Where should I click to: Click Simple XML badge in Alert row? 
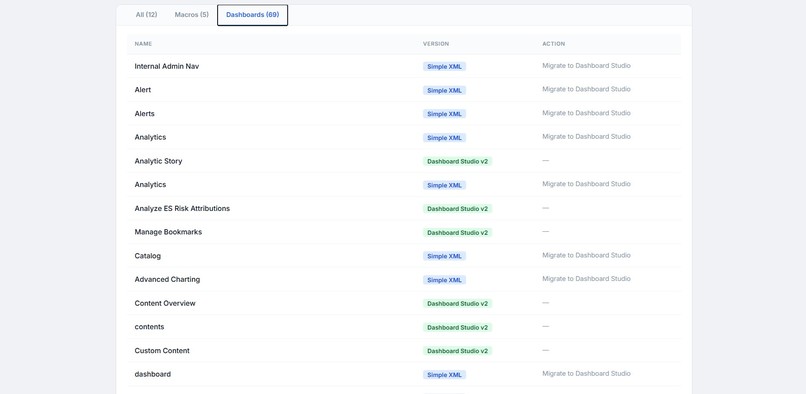[445, 90]
